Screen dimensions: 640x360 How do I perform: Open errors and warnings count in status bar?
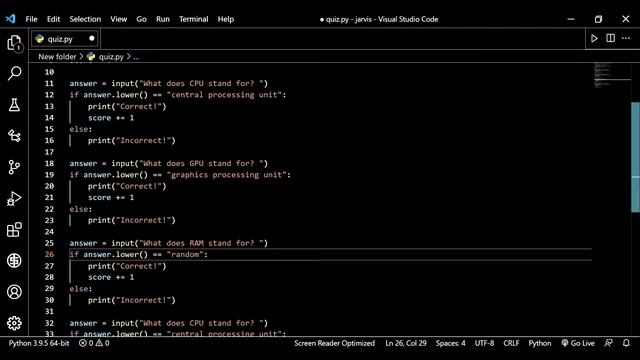[94, 343]
